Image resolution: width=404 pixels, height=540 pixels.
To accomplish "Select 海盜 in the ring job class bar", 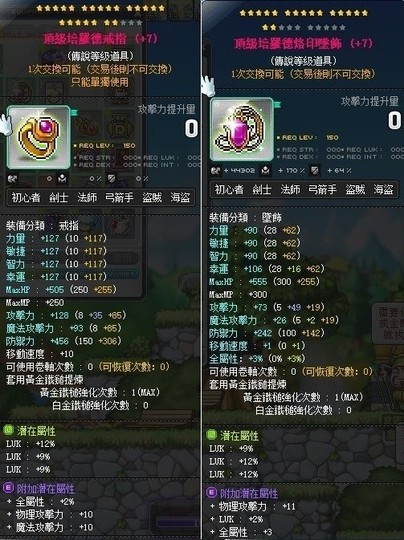I will tap(180, 198).
